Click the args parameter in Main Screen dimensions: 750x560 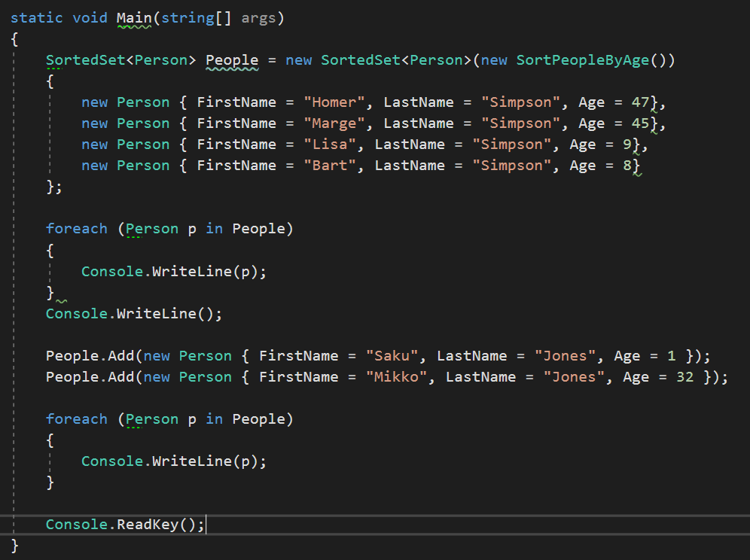pos(258,17)
